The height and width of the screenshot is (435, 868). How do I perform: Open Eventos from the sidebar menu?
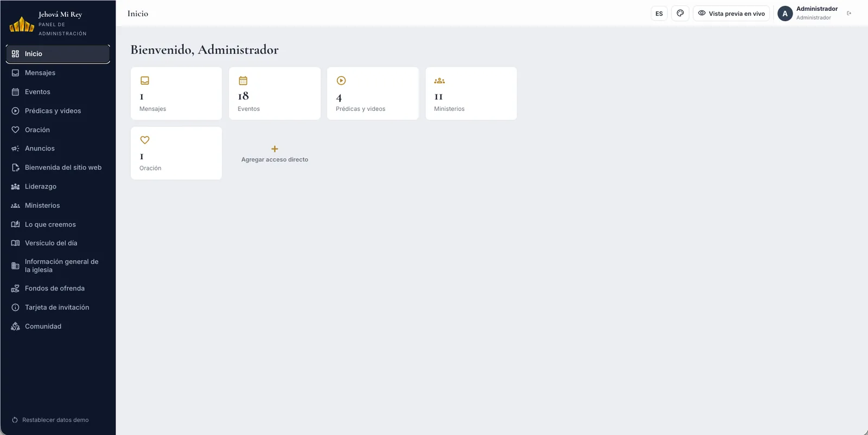click(58, 92)
